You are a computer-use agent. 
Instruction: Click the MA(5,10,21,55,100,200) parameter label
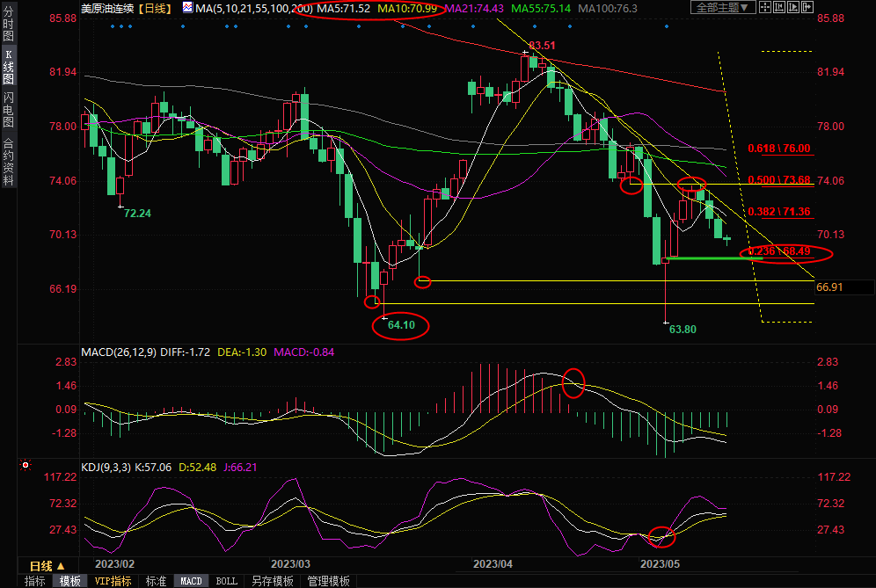point(253,8)
